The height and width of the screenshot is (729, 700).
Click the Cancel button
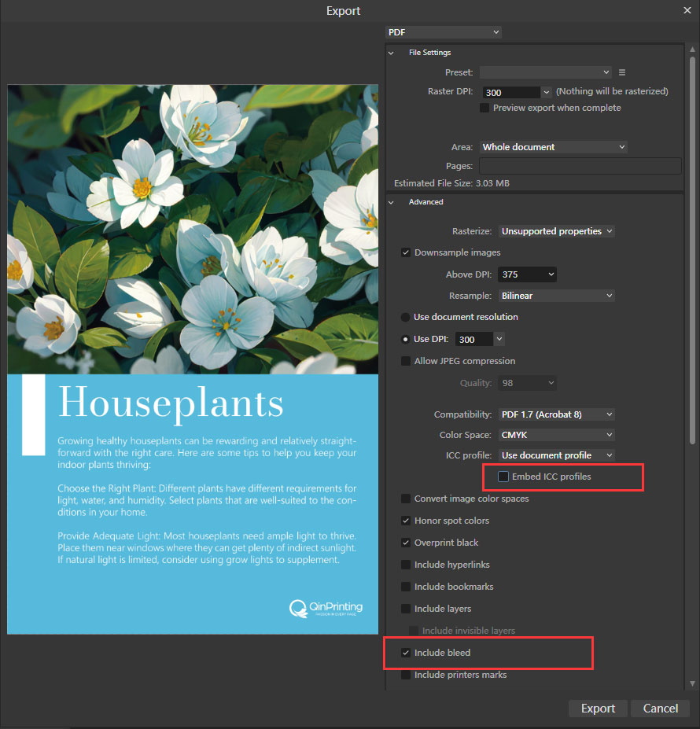click(x=660, y=709)
